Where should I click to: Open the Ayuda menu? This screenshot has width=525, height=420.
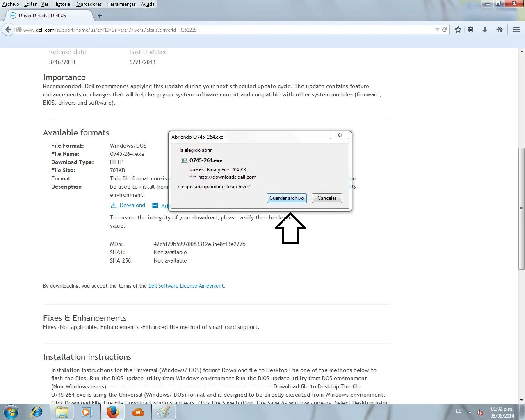(148, 4)
